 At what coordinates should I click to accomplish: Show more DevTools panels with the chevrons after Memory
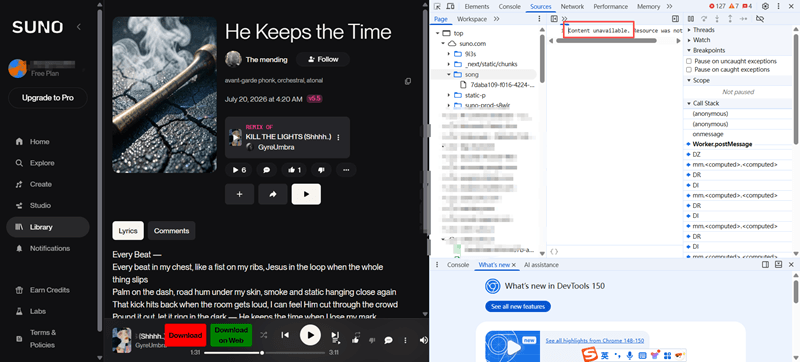pos(670,7)
